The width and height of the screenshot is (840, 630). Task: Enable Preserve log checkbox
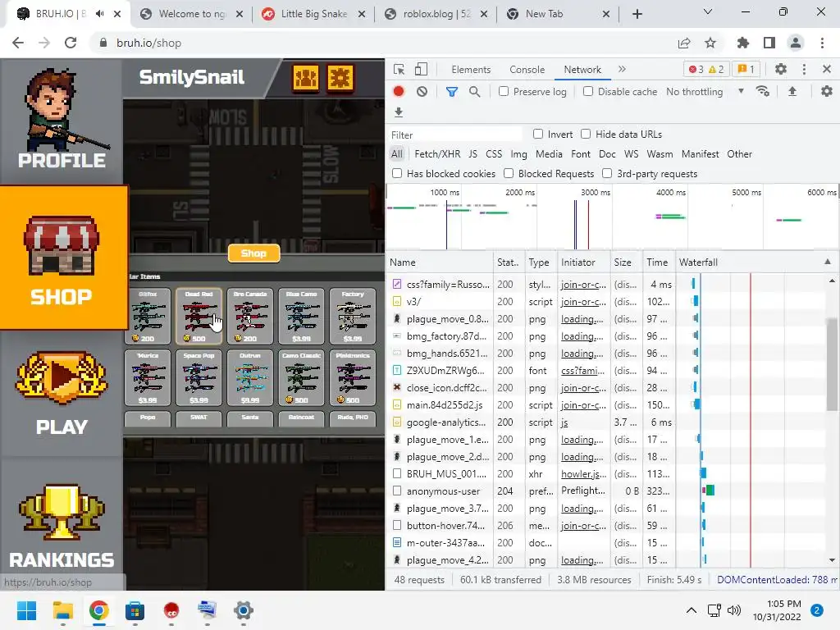[x=504, y=91]
